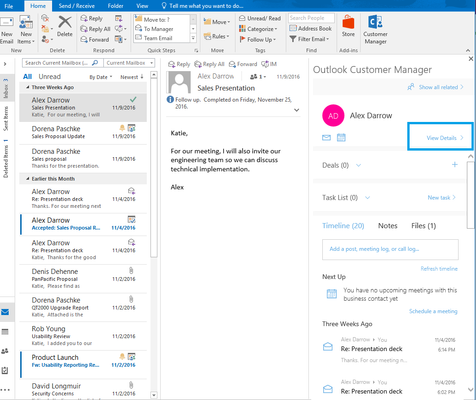Click Schedule a meeting link

point(433,311)
